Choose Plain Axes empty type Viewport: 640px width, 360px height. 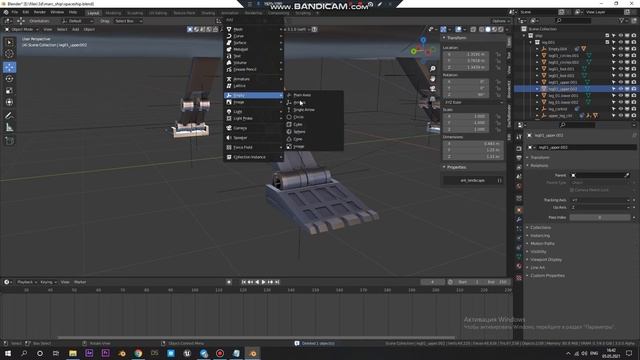[x=313, y=95]
